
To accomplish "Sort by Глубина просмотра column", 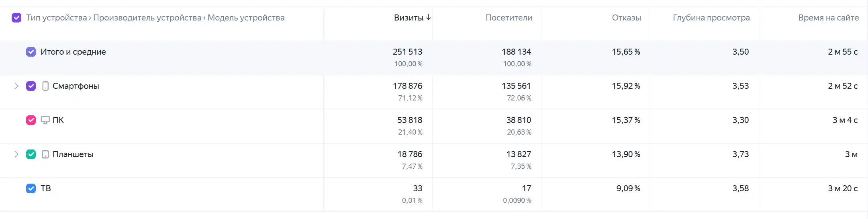I will point(711,18).
